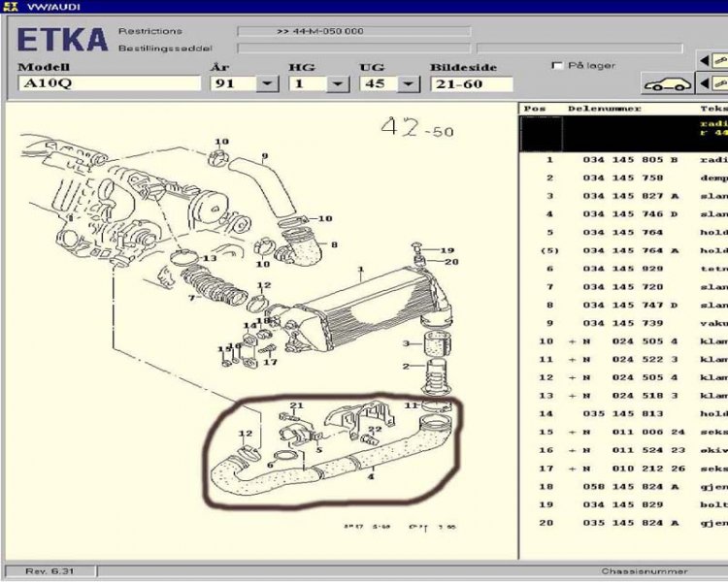Open the UG dropdown
Screen dimensions: 728x582
pyautogui.click(x=406, y=84)
